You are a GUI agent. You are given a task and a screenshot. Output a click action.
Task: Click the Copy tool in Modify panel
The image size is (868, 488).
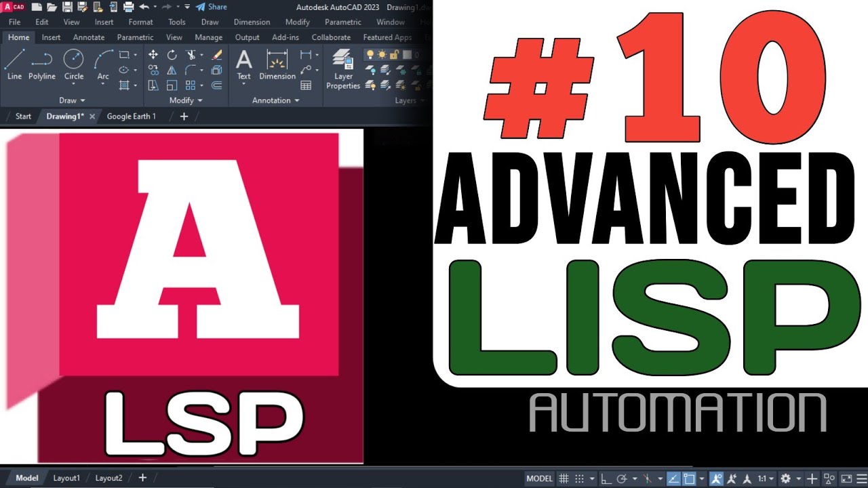153,70
